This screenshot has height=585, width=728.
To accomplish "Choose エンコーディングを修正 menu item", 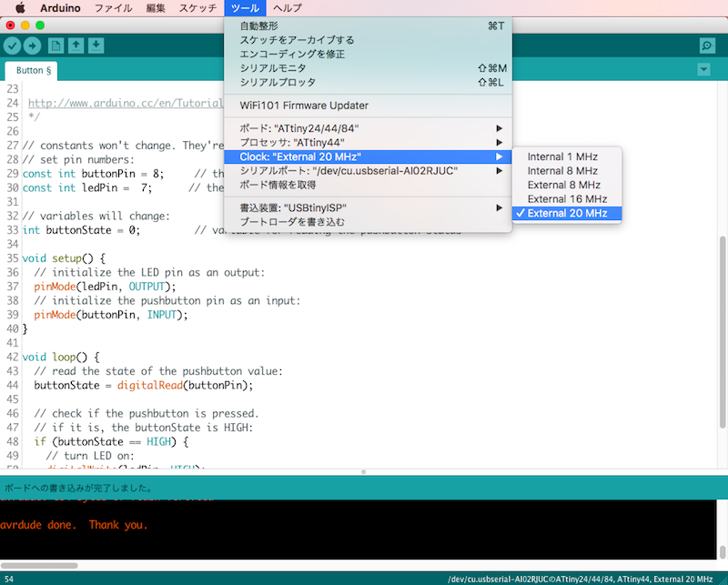I will [x=368, y=54].
